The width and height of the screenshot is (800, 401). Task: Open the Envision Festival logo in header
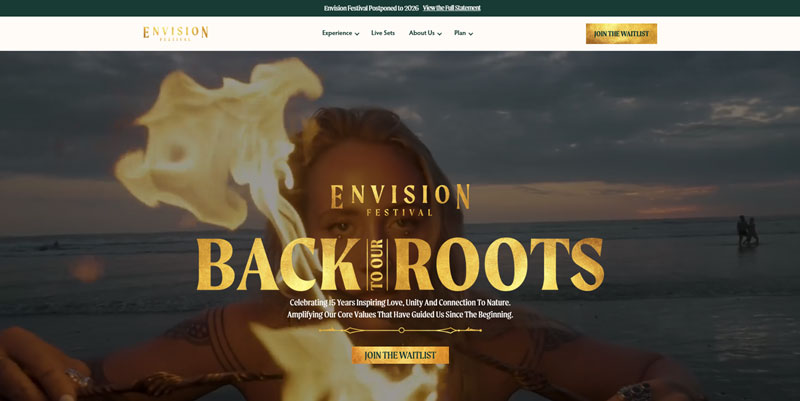[176, 33]
